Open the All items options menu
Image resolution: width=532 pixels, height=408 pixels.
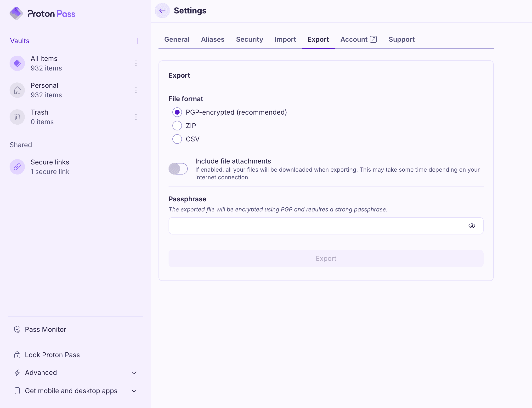point(136,63)
